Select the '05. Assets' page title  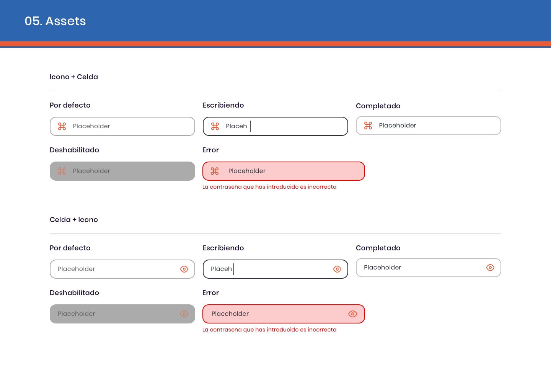click(55, 21)
